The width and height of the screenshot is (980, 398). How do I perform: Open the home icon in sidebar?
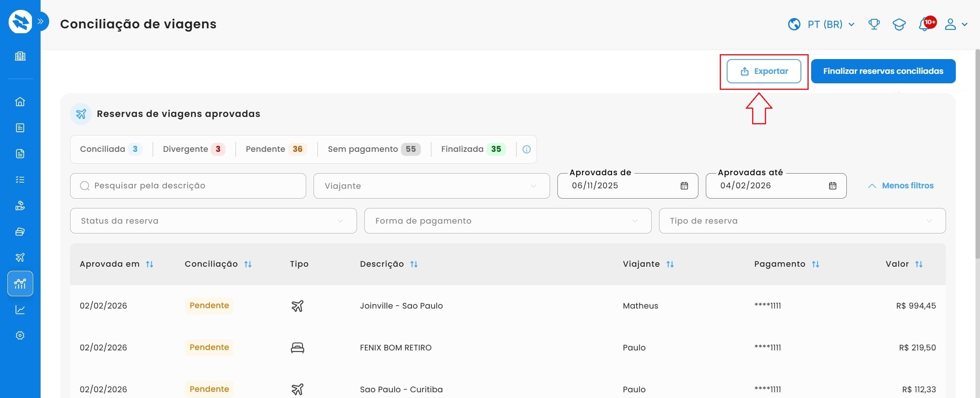(20, 102)
